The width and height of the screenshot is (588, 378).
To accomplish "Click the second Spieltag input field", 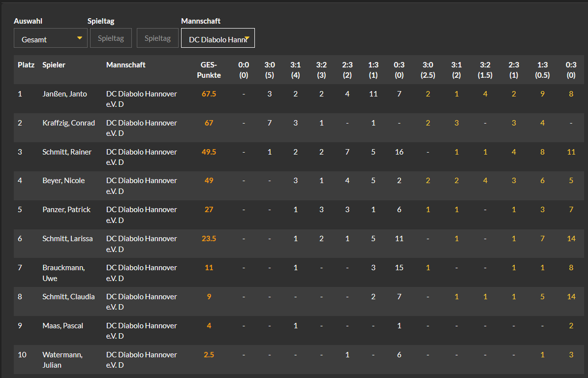I will click(157, 38).
